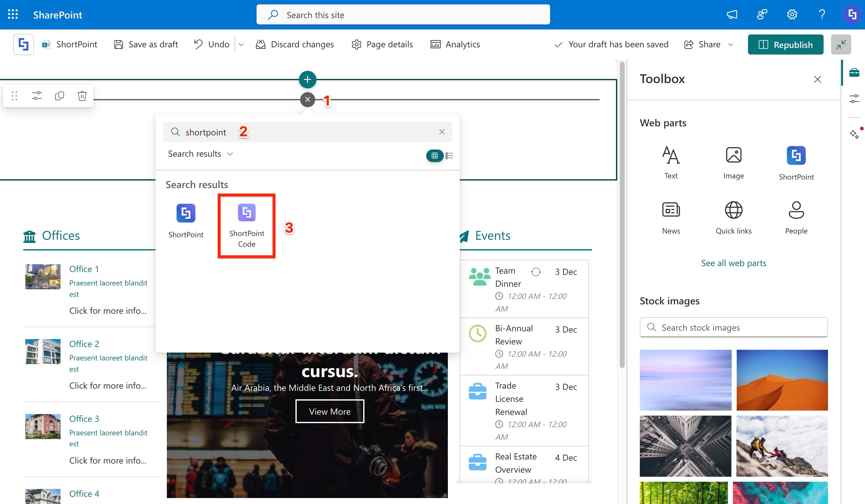Delete the section with trash icon

click(82, 96)
